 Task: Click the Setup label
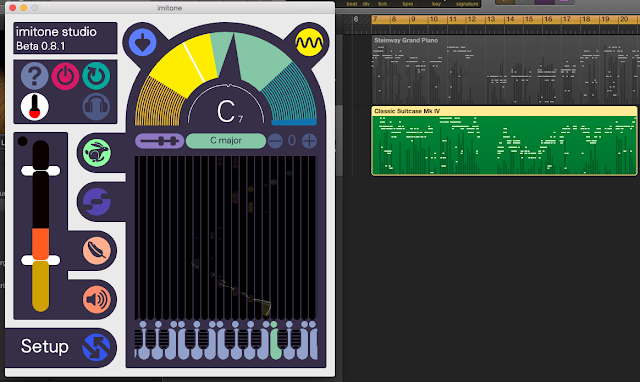44,346
